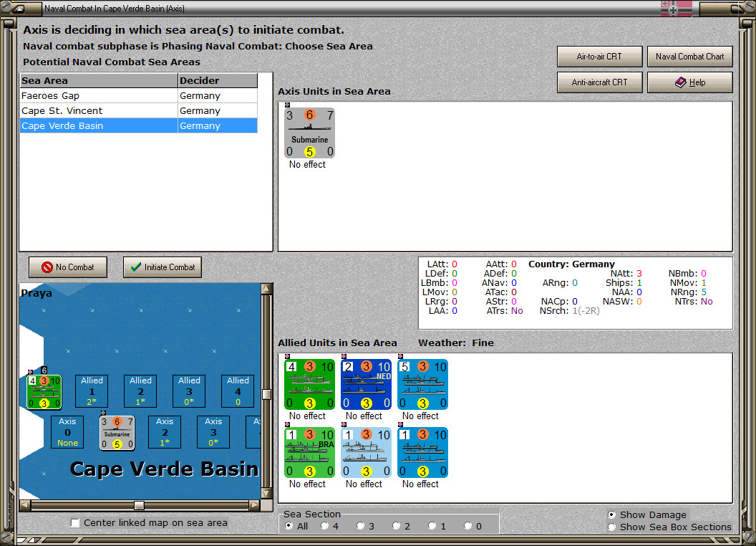Click the green counter in the map sea box
This screenshot has width=756, height=546.
(43, 391)
